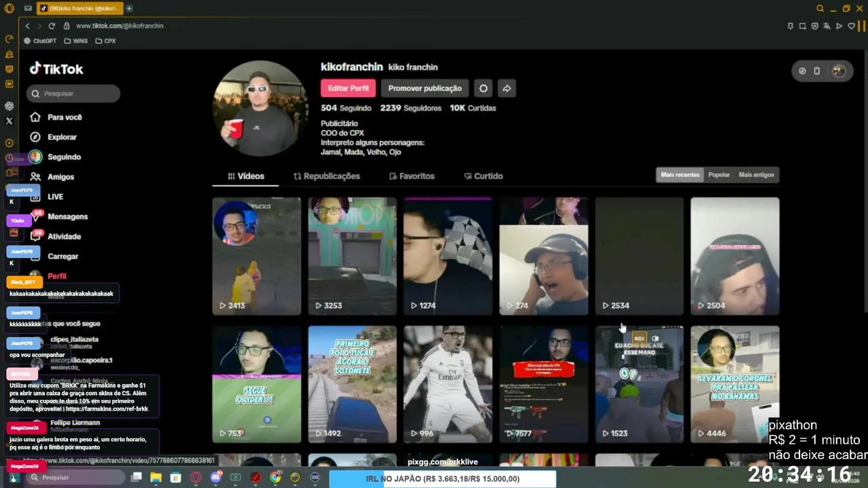This screenshot has height=488, width=868.
Task: Open profile settings gear icon
Action: coord(483,88)
